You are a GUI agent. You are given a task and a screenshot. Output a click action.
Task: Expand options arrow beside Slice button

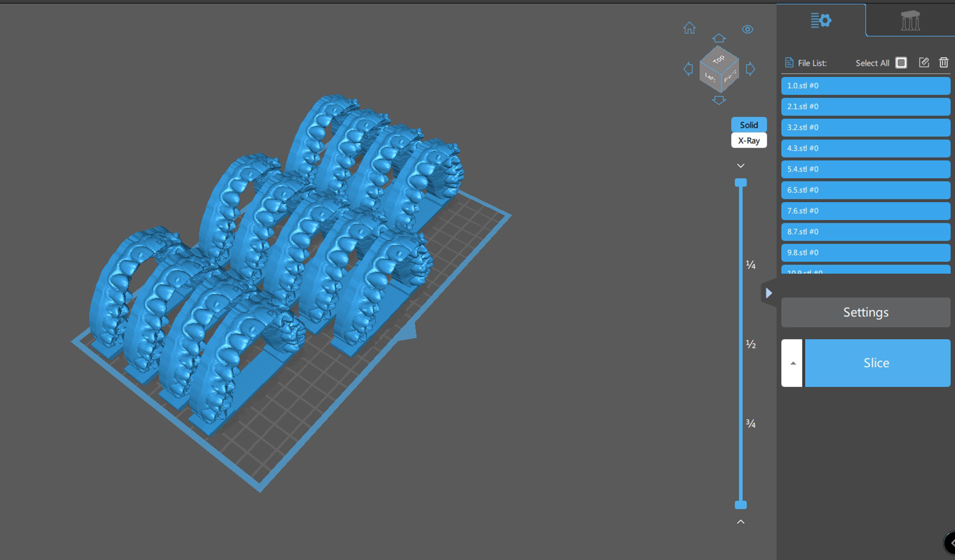point(792,363)
